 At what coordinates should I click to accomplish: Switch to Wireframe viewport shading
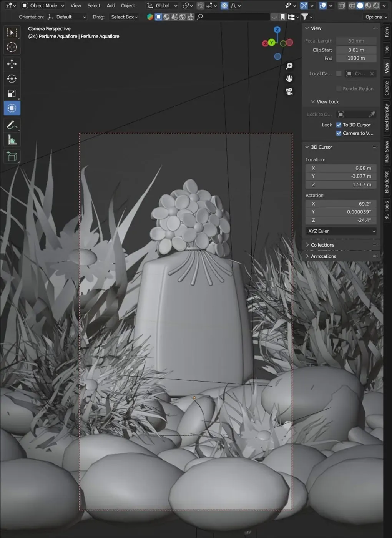352,6
